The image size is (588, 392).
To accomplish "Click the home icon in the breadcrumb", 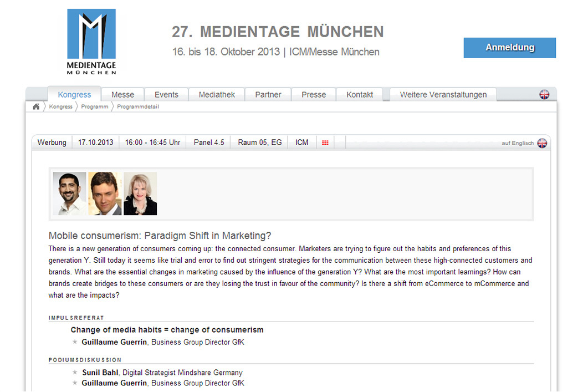I will tap(35, 106).
